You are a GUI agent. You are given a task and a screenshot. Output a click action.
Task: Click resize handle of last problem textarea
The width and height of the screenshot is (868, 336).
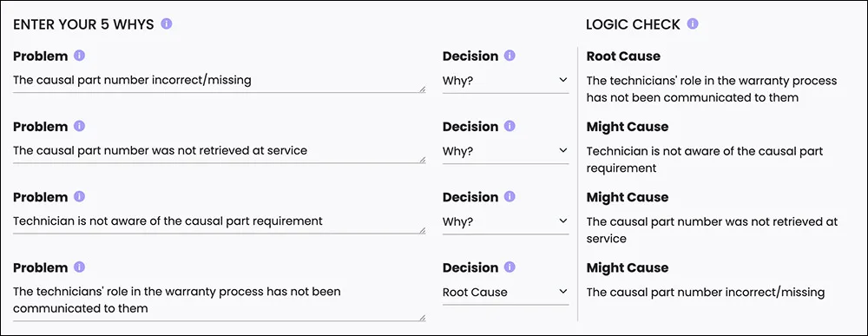click(x=423, y=317)
